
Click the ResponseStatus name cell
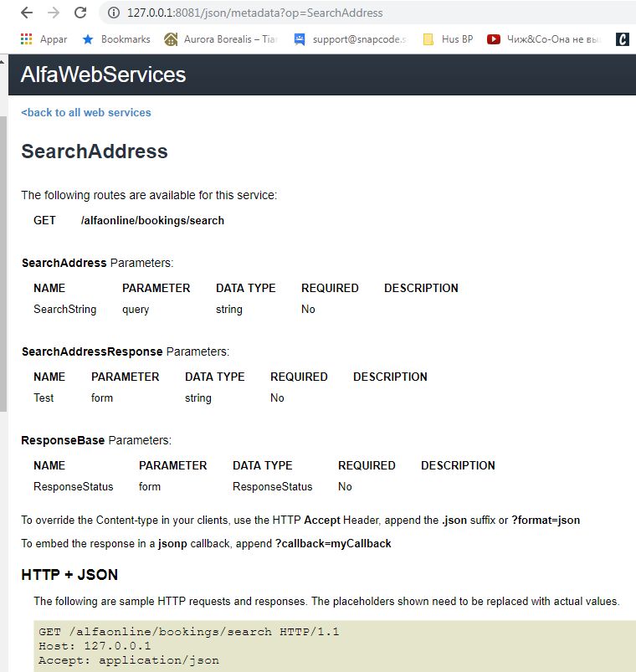[x=74, y=486]
